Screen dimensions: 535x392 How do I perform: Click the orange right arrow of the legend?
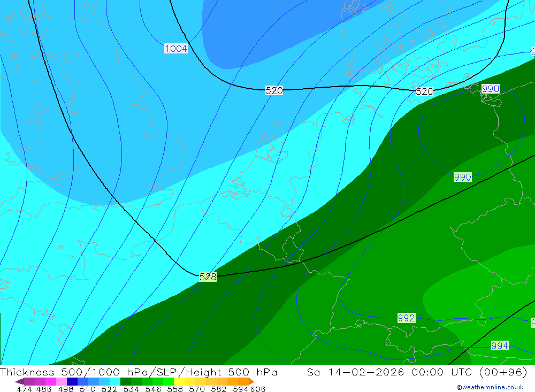[251, 381]
